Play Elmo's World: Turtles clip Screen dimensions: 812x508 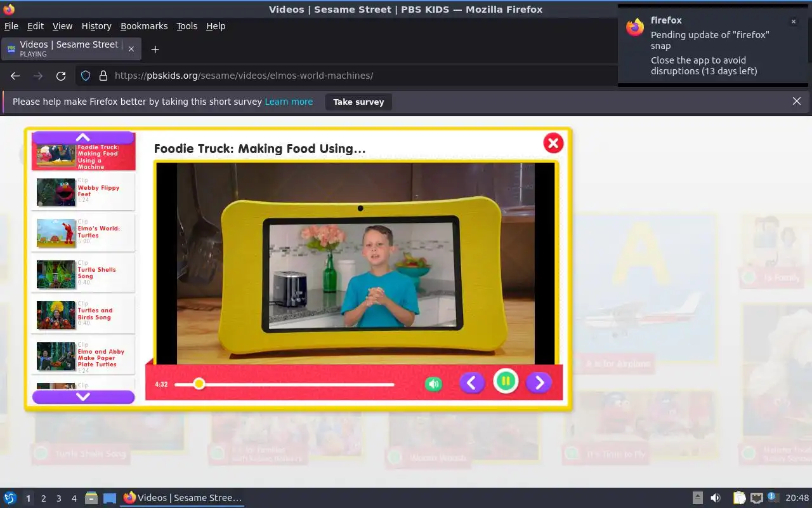[x=84, y=233]
